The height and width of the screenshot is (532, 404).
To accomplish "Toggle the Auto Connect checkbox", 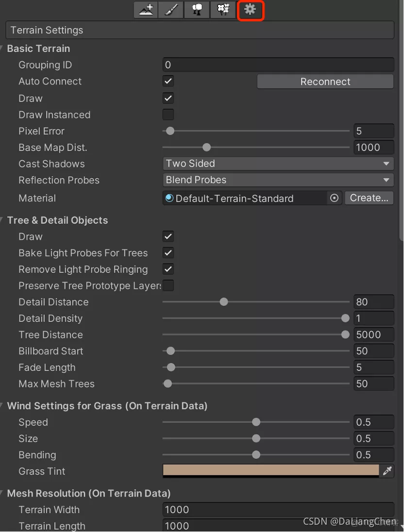I will [x=168, y=82].
